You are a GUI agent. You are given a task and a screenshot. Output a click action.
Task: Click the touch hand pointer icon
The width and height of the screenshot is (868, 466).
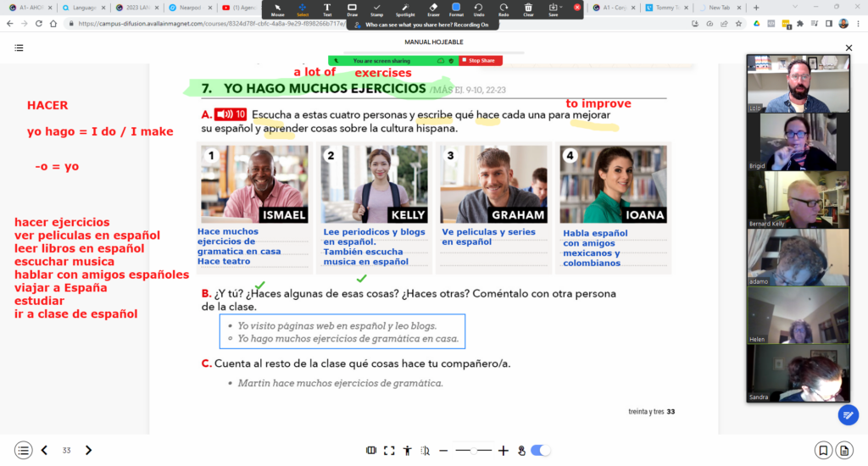(x=521, y=451)
